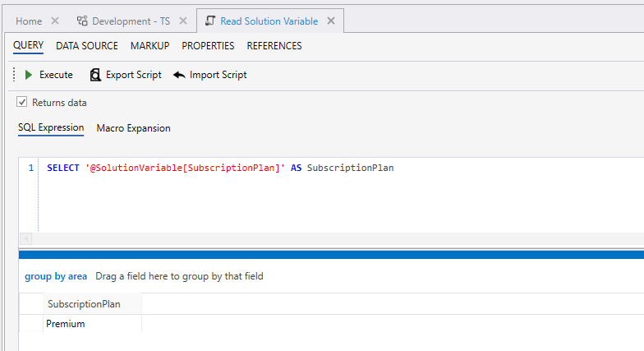Switch to the Home document tab

pyautogui.click(x=29, y=21)
